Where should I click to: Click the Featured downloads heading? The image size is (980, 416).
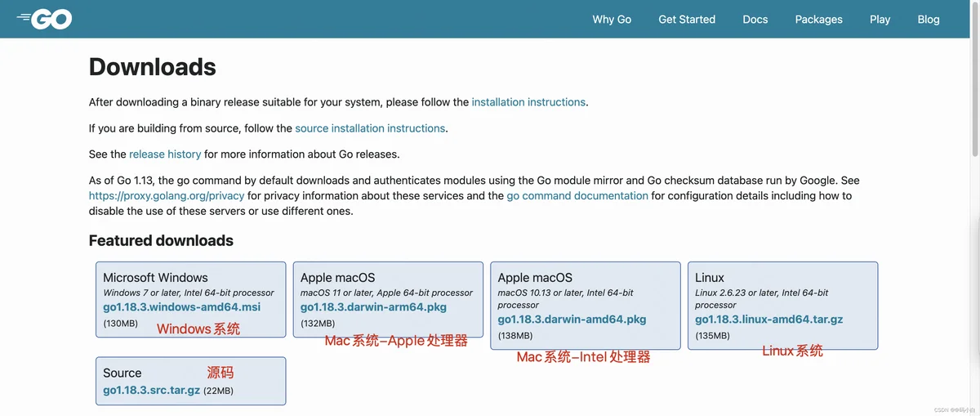(161, 240)
